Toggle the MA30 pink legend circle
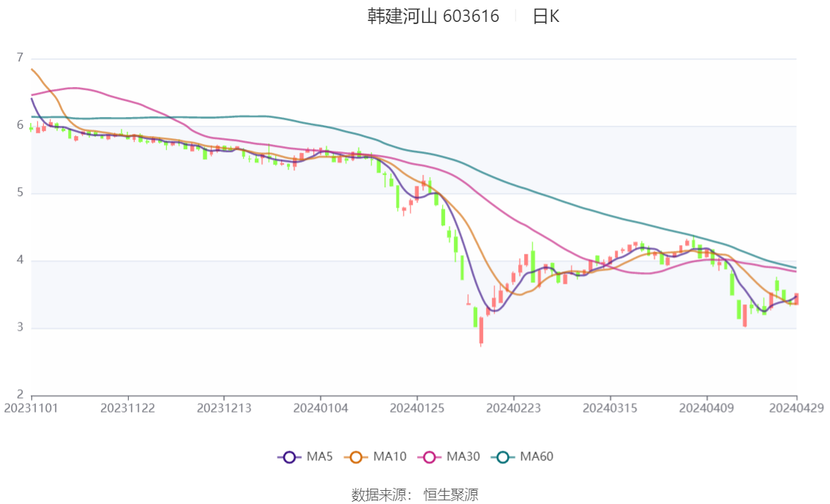Screen dimensions: 830x504 (x=430, y=457)
